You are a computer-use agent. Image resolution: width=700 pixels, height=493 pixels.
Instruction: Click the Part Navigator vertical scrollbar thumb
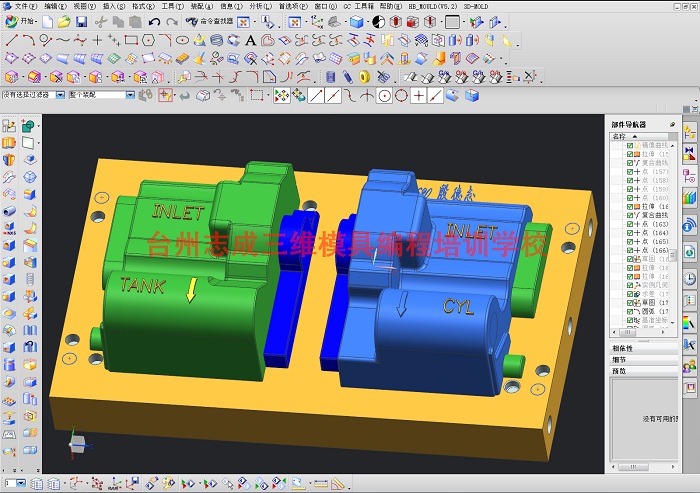(x=672, y=255)
